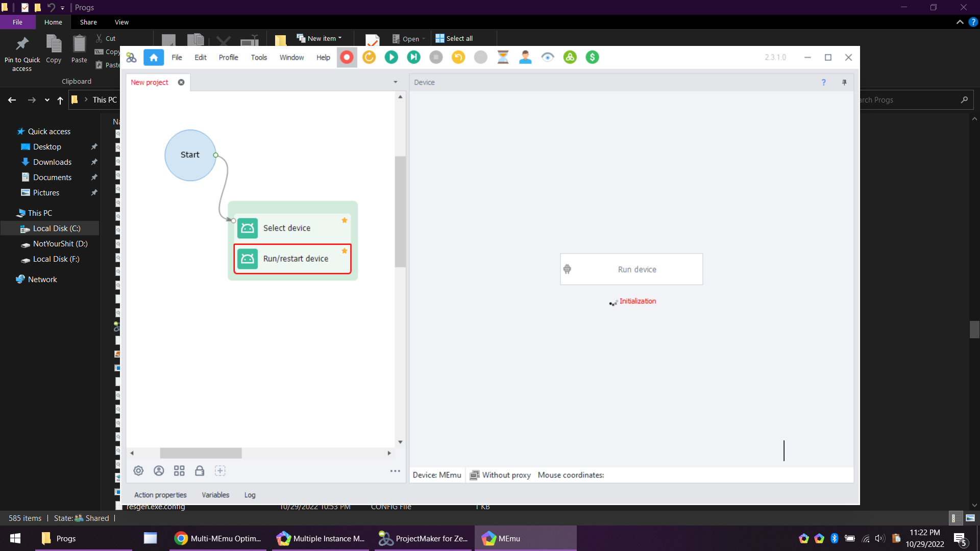Screen dimensions: 980x551
Task: Toggle the pin on Device panel
Action: click(844, 82)
